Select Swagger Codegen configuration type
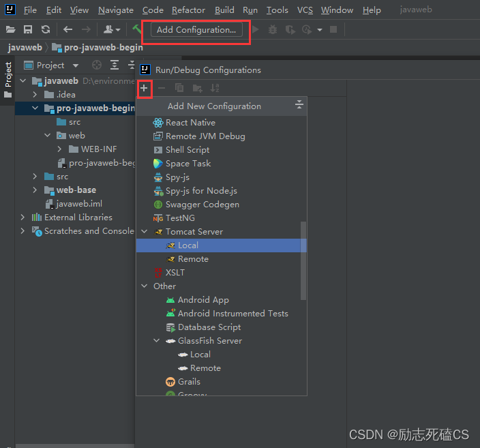The height and width of the screenshot is (448, 480). point(222,205)
